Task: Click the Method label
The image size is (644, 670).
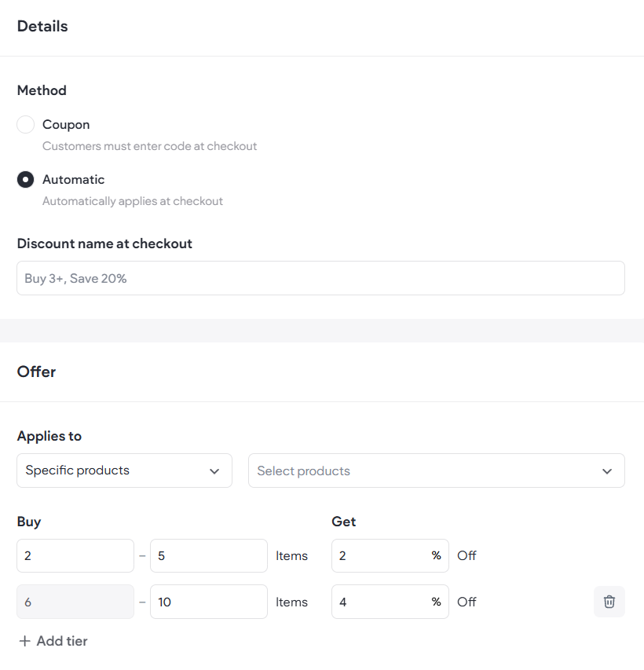Action: (x=42, y=90)
